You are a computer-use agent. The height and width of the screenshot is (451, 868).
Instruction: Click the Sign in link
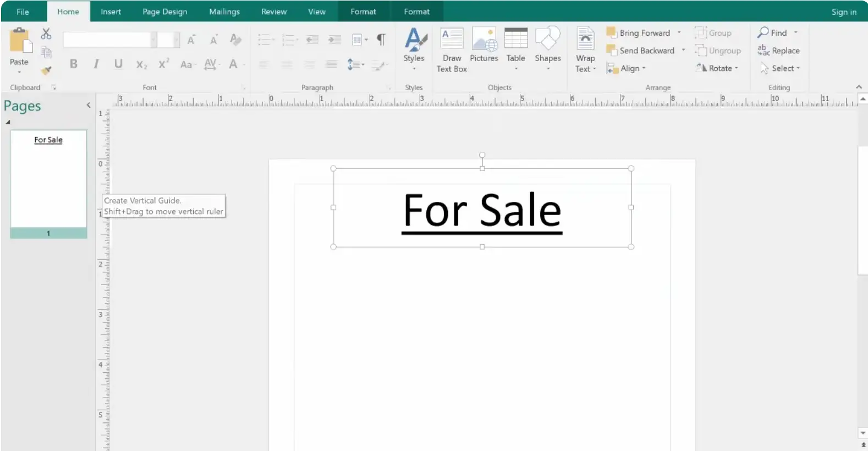843,12
